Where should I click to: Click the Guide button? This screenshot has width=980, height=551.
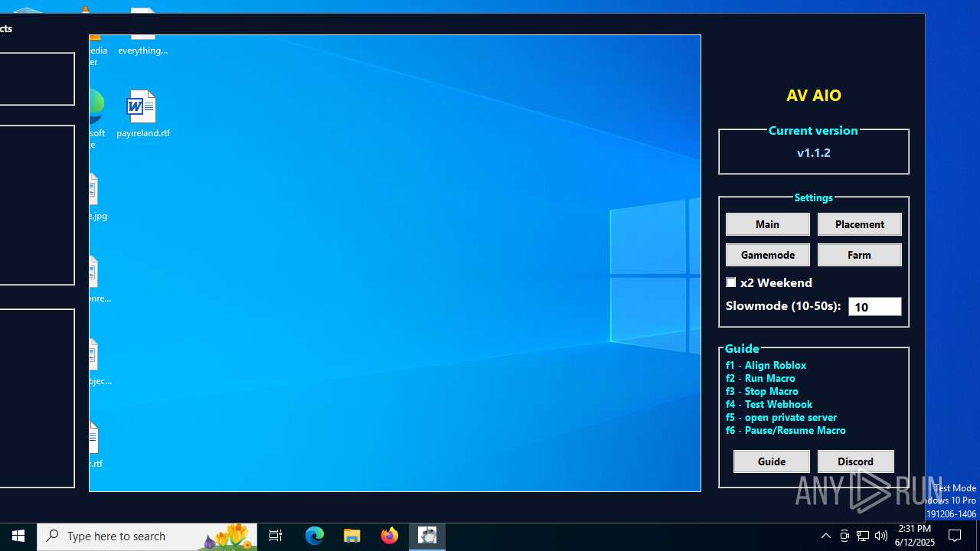coord(771,461)
